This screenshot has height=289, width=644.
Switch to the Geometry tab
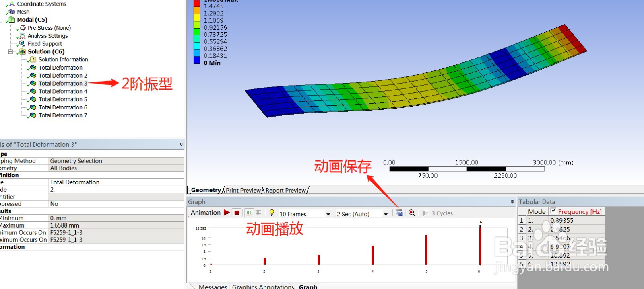pos(206,190)
